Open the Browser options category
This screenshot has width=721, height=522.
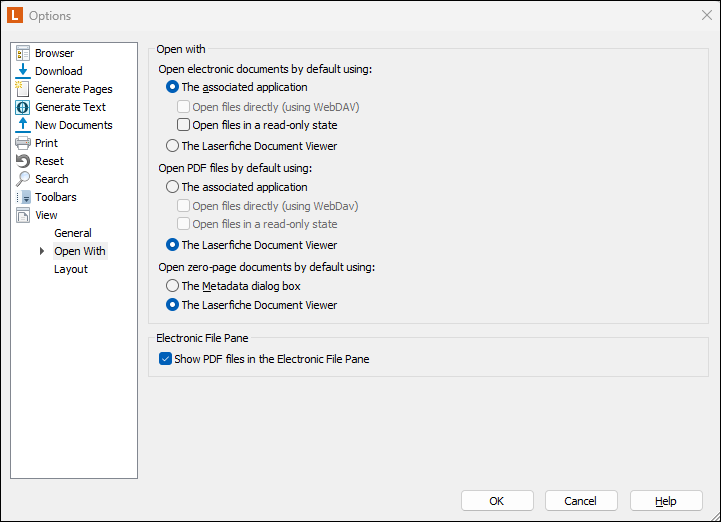click(x=54, y=53)
